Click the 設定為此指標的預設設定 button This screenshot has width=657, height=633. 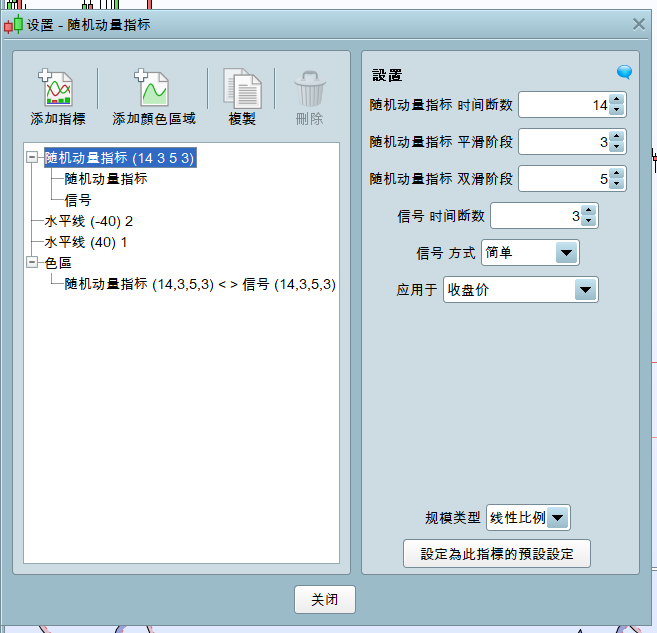coord(497,553)
